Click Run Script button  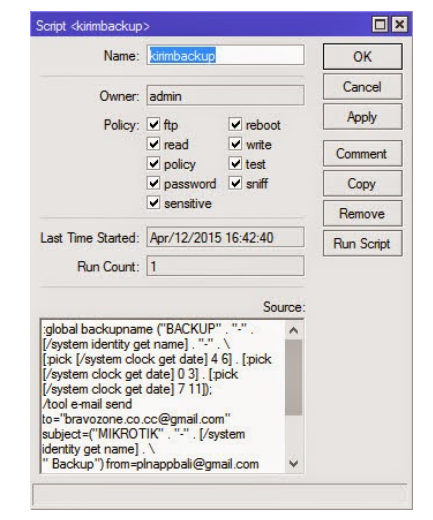tap(363, 243)
